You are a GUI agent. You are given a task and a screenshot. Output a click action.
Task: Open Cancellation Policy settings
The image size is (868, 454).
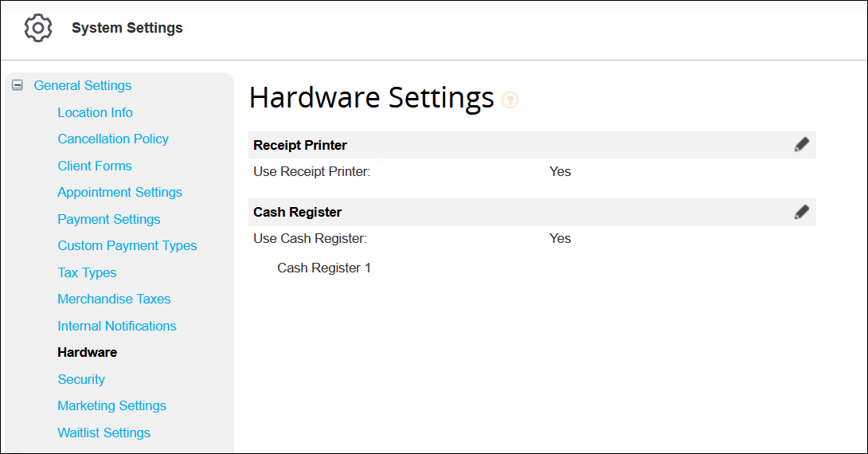click(x=113, y=139)
